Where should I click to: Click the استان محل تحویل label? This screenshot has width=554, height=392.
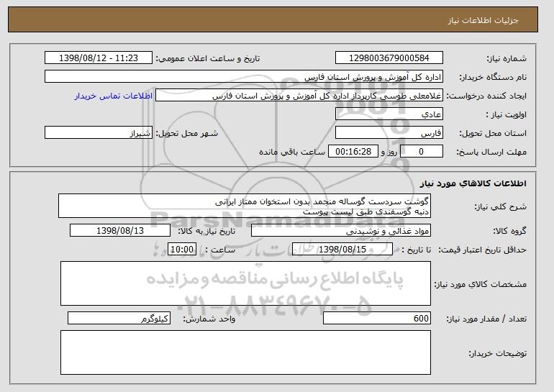pos(493,133)
